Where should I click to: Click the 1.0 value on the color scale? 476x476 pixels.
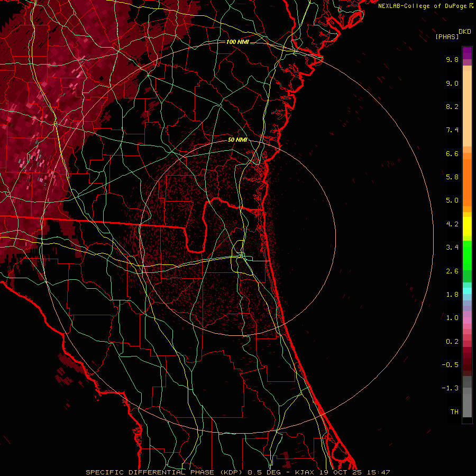pos(452,318)
